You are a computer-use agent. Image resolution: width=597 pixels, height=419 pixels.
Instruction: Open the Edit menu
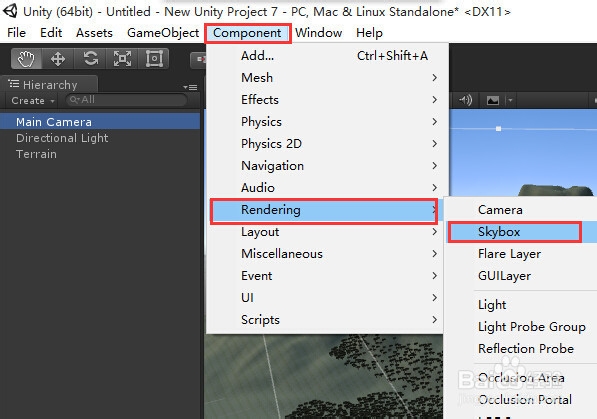click(51, 33)
